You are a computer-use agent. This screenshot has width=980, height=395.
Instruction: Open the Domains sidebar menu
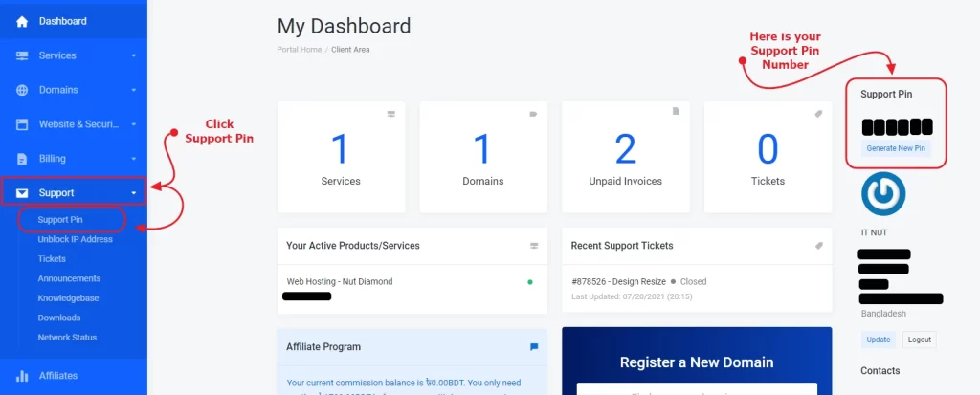pos(74,90)
